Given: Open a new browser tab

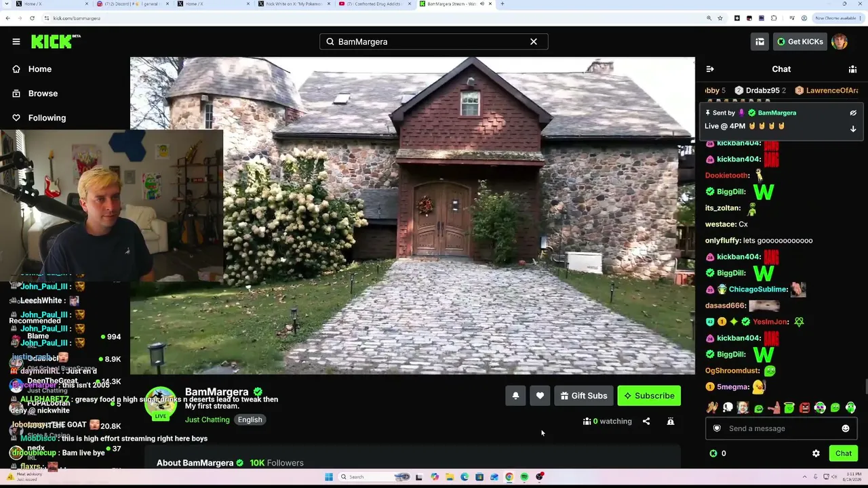Looking at the screenshot, I should coord(502,4).
